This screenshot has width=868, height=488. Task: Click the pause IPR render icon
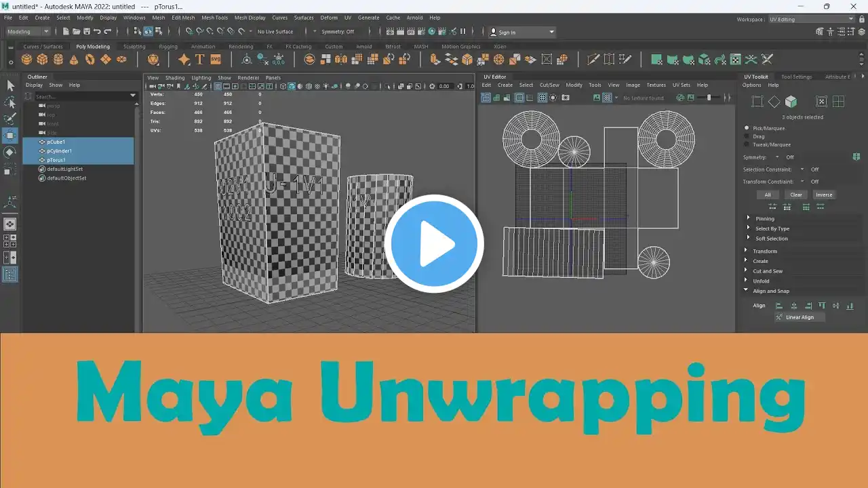(x=463, y=32)
